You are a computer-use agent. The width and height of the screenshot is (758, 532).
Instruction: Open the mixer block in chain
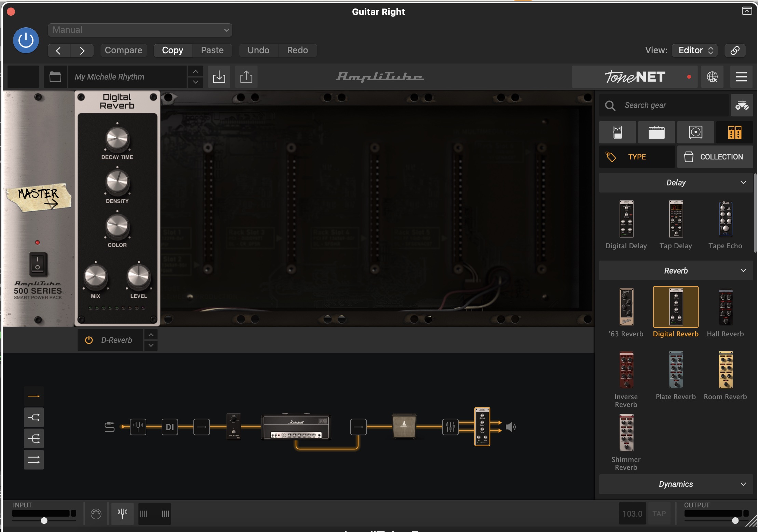[x=450, y=427]
